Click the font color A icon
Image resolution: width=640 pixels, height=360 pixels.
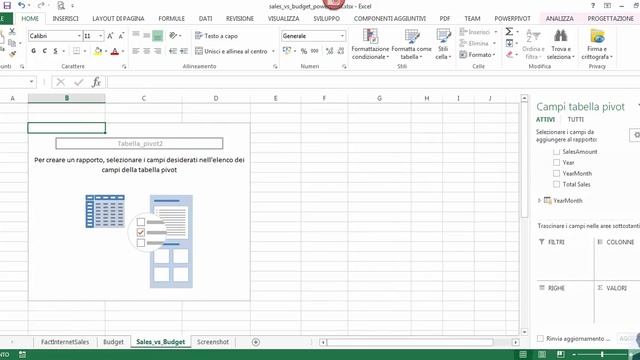click(x=115, y=51)
